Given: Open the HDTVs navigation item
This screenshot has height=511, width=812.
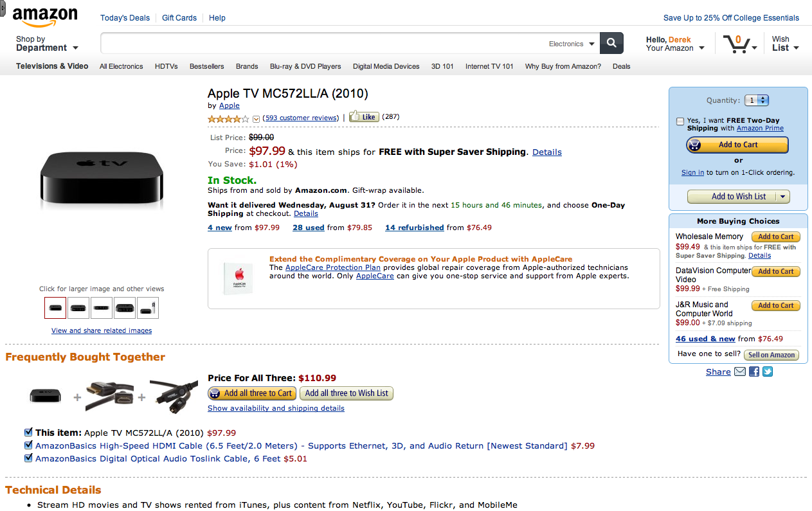Looking at the screenshot, I should coord(167,66).
